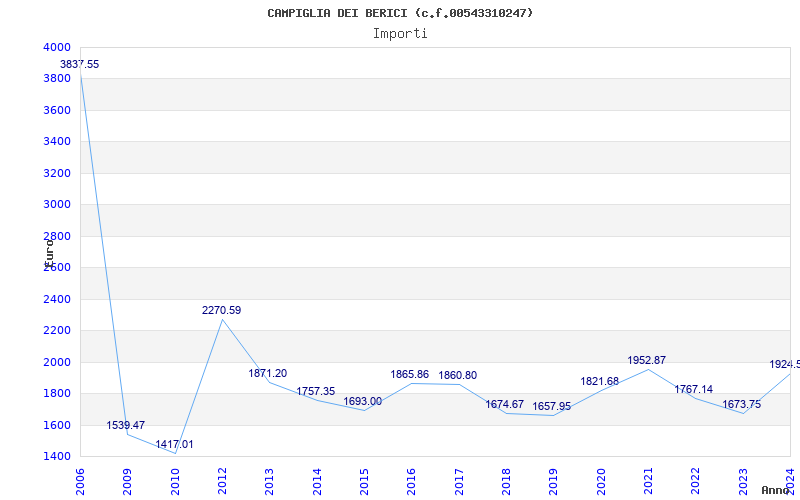The height and width of the screenshot is (500, 800).
Task: Click the 2009 year axis label
Action: point(127,482)
